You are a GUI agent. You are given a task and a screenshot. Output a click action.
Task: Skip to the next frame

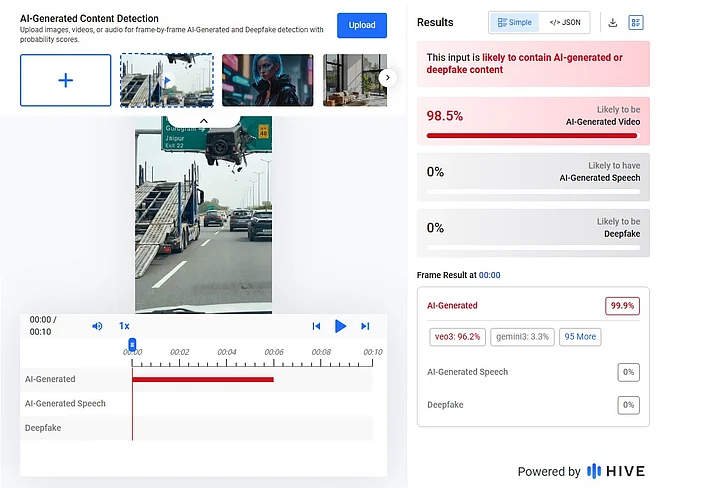click(x=365, y=326)
